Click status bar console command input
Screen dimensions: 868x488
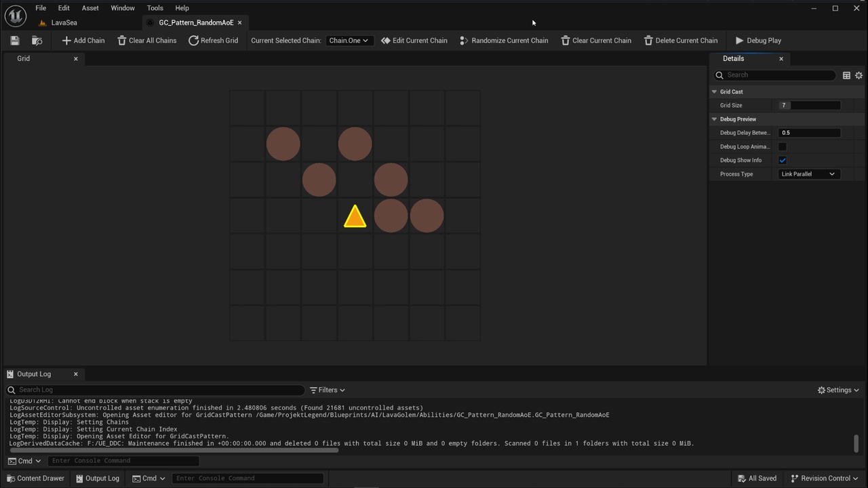tap(248, 479)
